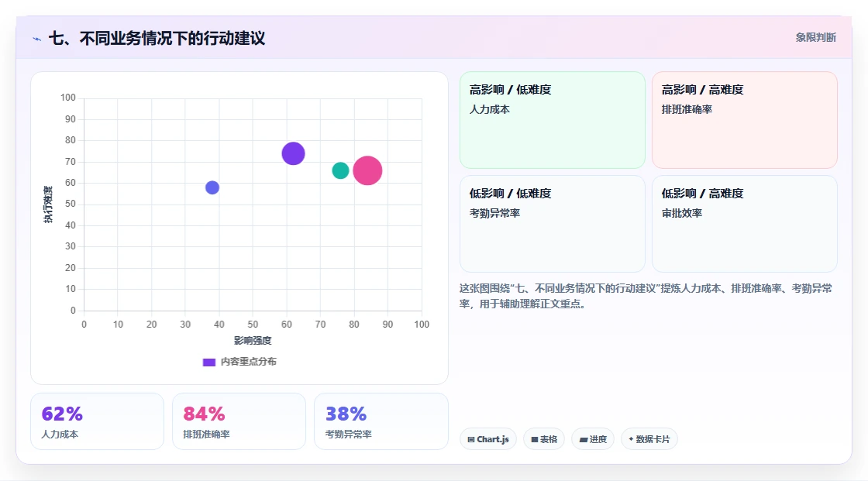
Task: Toggle the 内容重点分布 legend swatch
Action: coord(208,362)
